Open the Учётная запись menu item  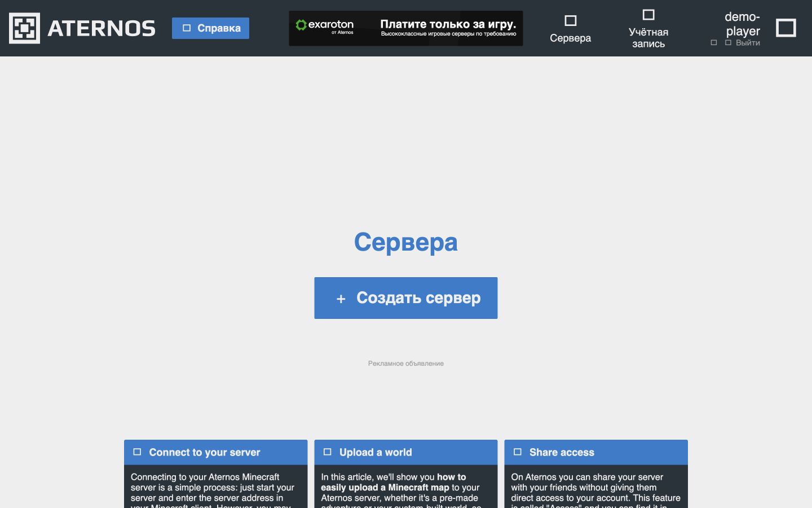click(x=648, y=29)
